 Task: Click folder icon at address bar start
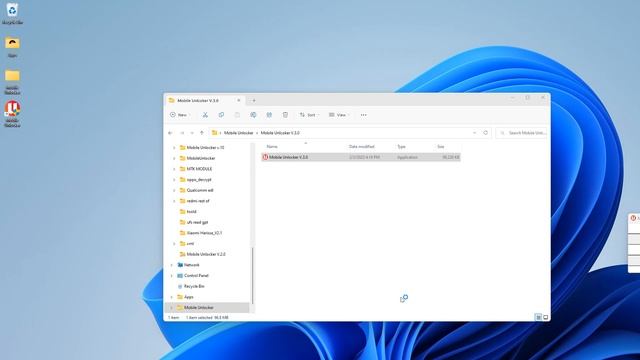click(x=214, y=133)
